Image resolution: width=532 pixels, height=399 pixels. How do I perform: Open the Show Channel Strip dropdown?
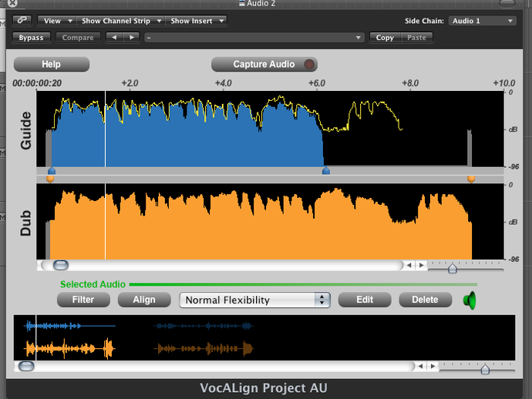click(120, 21)
